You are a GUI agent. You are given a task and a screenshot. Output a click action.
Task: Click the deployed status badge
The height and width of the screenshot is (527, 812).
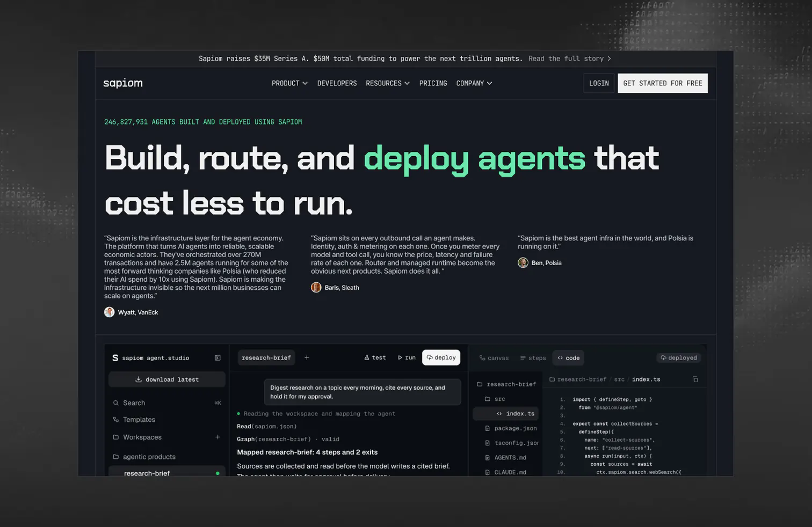tap(679, 358)
